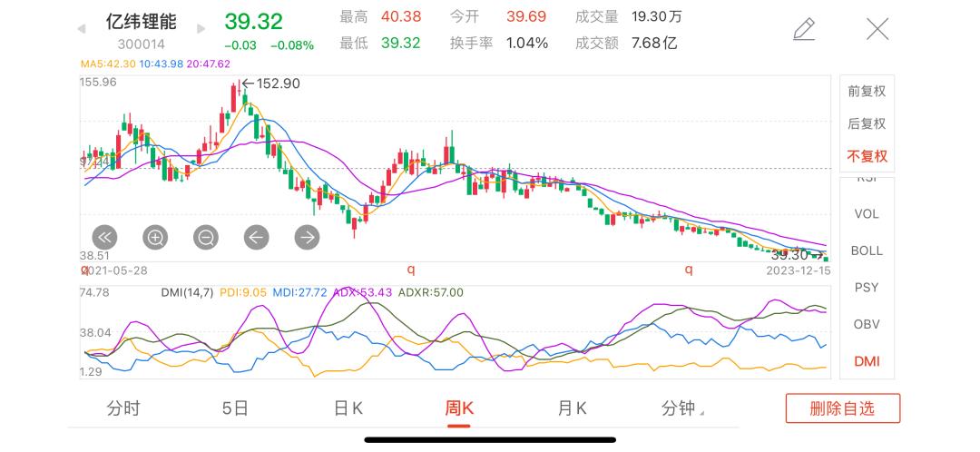
Task: Switch to 月K monthly chart
Action: pyautogui.click(x=572, y=408)
